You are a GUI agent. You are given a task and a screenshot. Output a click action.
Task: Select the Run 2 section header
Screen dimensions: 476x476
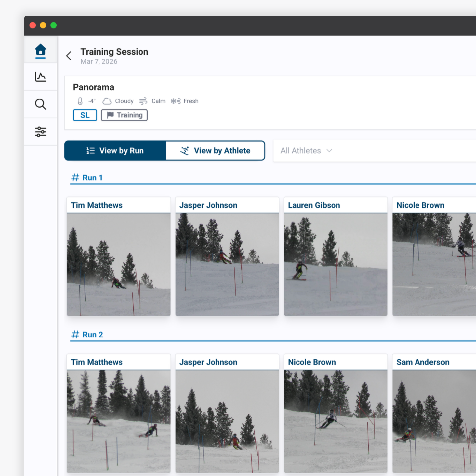(88, 335)
